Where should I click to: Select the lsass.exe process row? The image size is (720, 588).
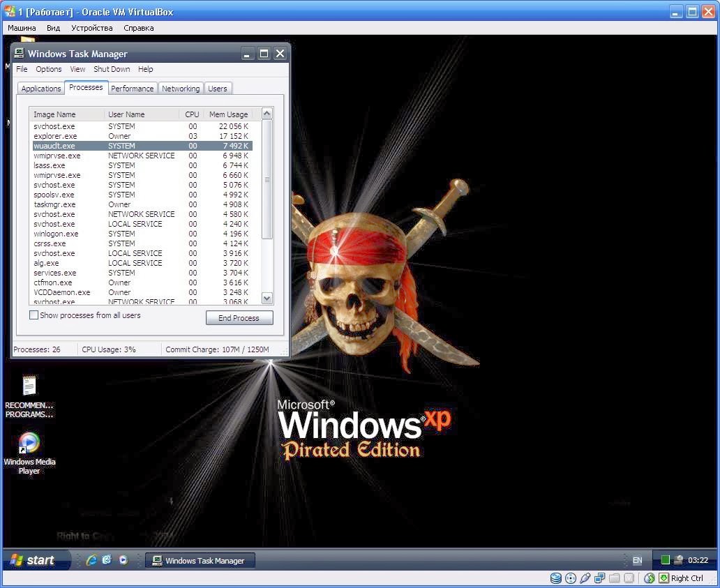[x=142, y=166]
